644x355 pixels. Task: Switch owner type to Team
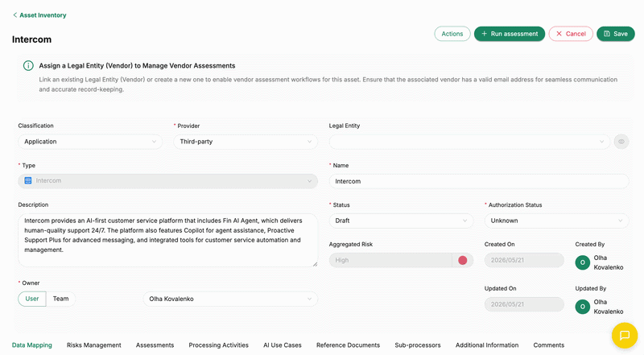click(61, 299)
